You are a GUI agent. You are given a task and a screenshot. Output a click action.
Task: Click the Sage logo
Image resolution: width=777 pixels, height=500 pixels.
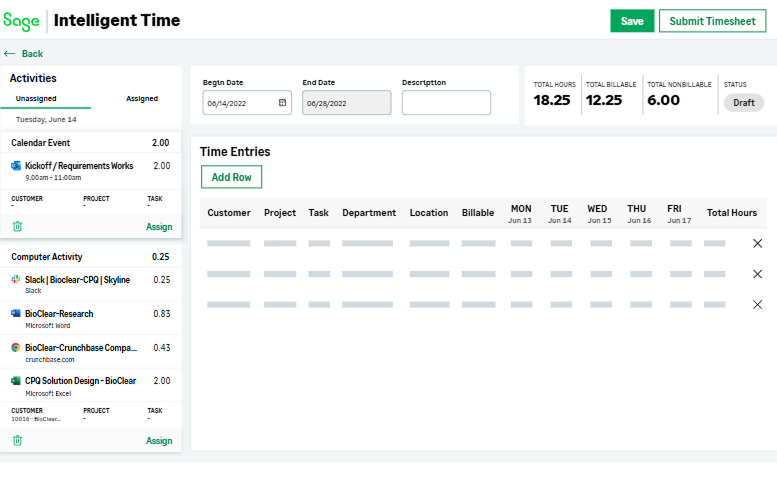pos(22,20)
